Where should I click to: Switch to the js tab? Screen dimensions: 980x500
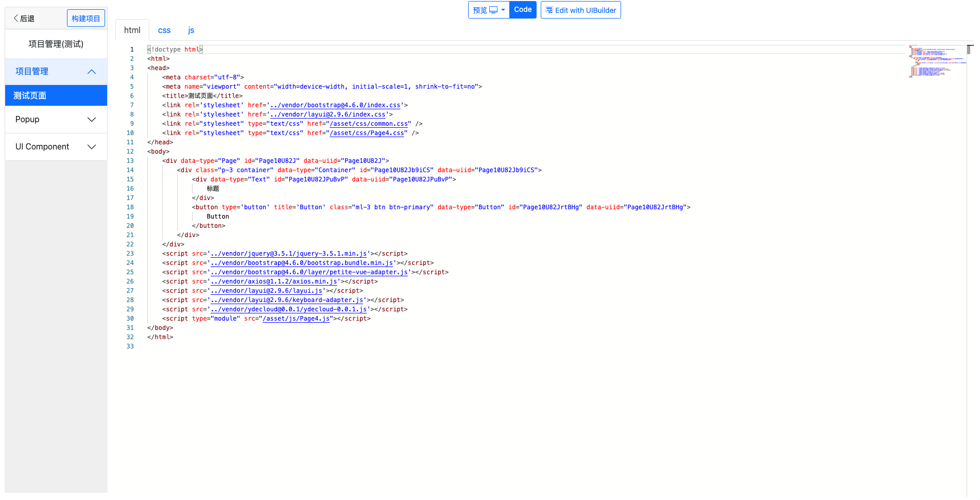tap(191, 30)
